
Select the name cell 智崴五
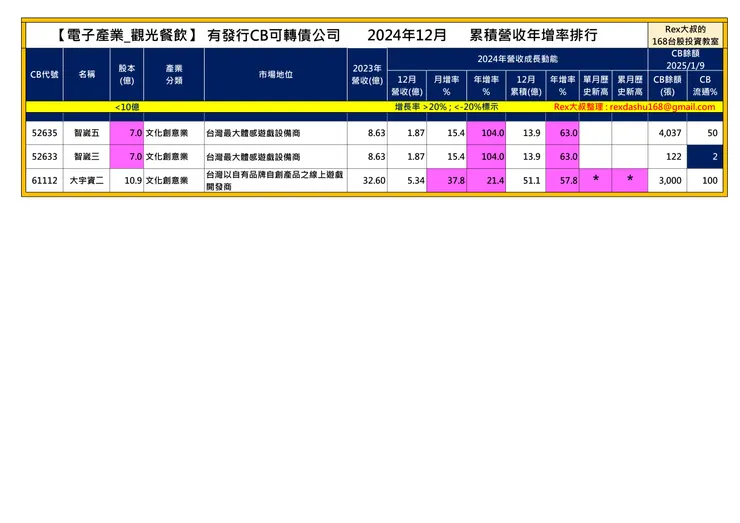pos(86,133)
